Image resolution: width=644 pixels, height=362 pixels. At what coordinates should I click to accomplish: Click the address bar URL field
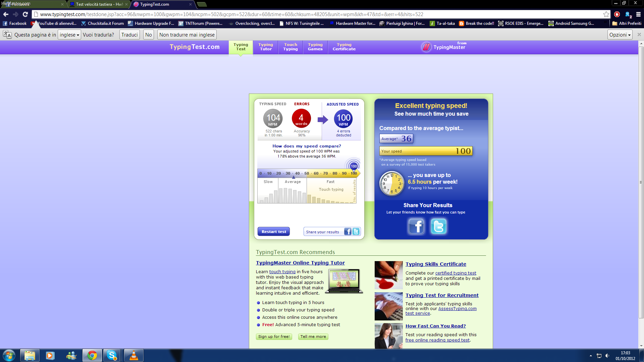click(319, 14)
